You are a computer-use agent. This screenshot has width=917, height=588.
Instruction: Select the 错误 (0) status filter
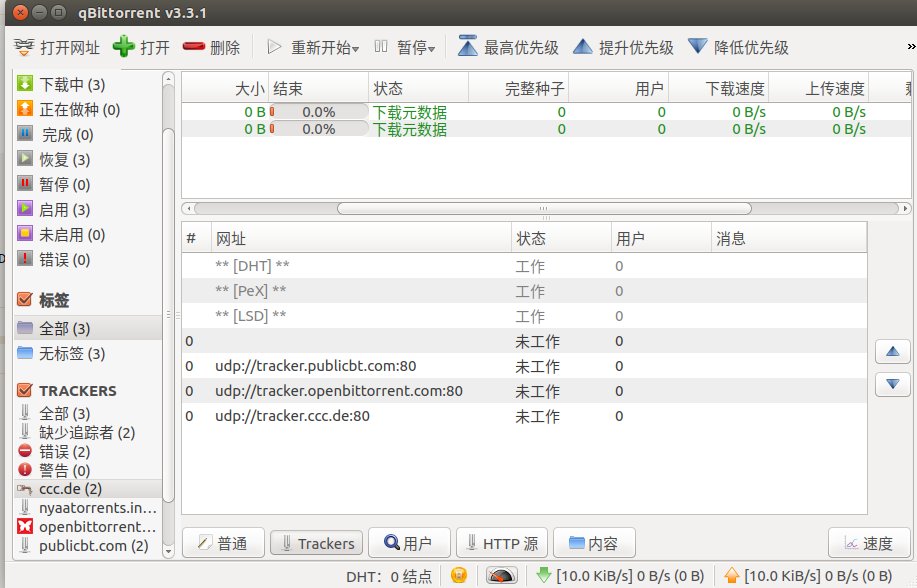[88, 259]
